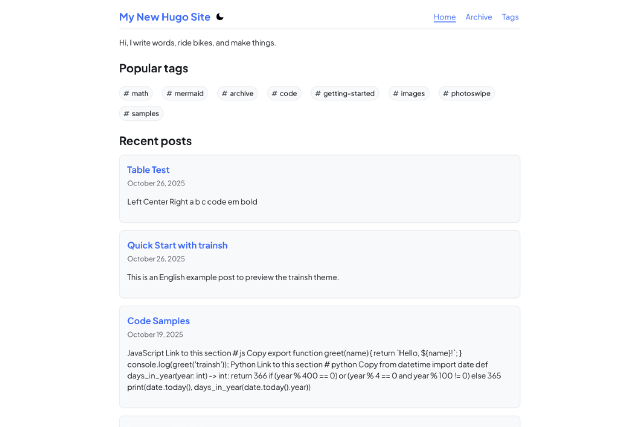Open the # photoswipe tag
This screenshot has height=427, width=640.
point(466,93)
